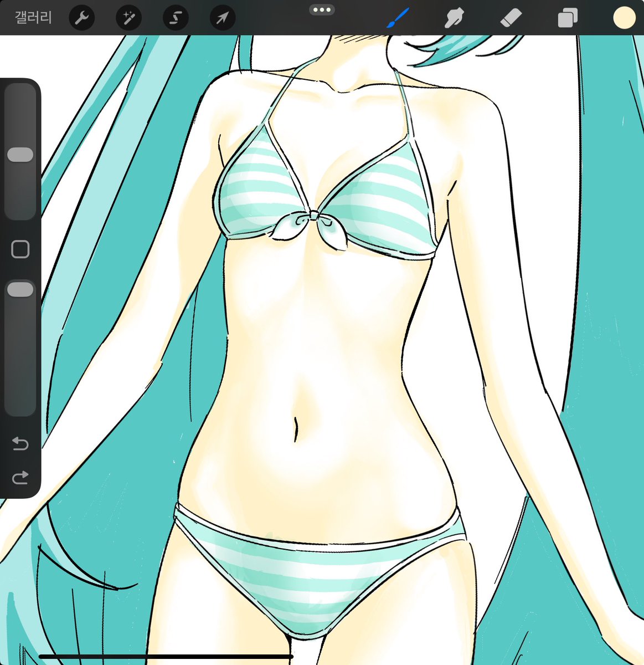This screenshot has width=644, height=665.
Task: Open the Adjustments magic wand menu
Action: pos(128,18)
